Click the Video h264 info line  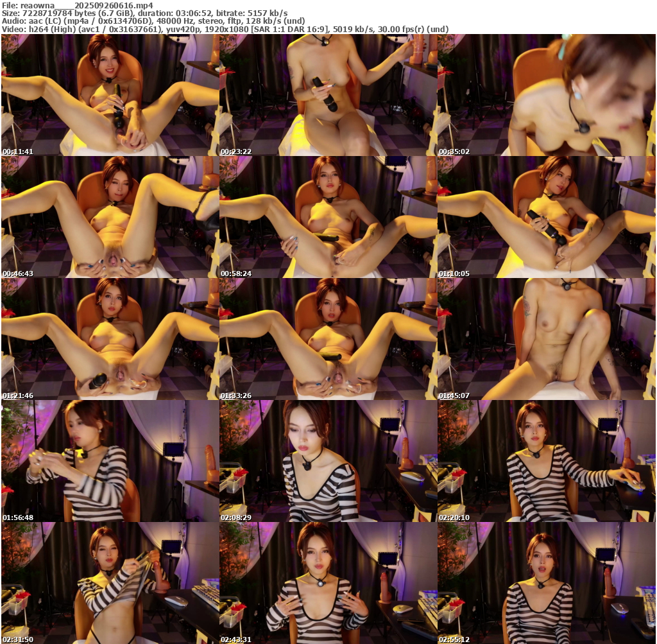click(x=225, y=29)
